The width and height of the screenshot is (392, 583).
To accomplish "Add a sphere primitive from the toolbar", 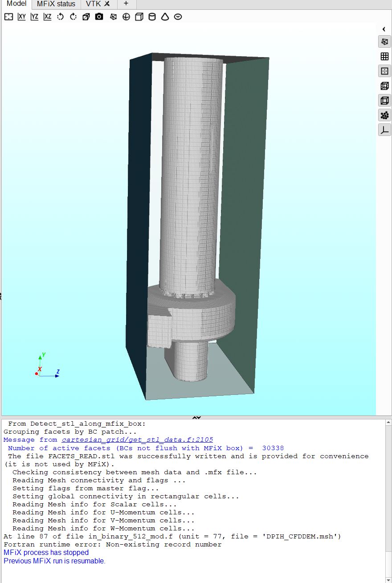I will coord(126,17).
